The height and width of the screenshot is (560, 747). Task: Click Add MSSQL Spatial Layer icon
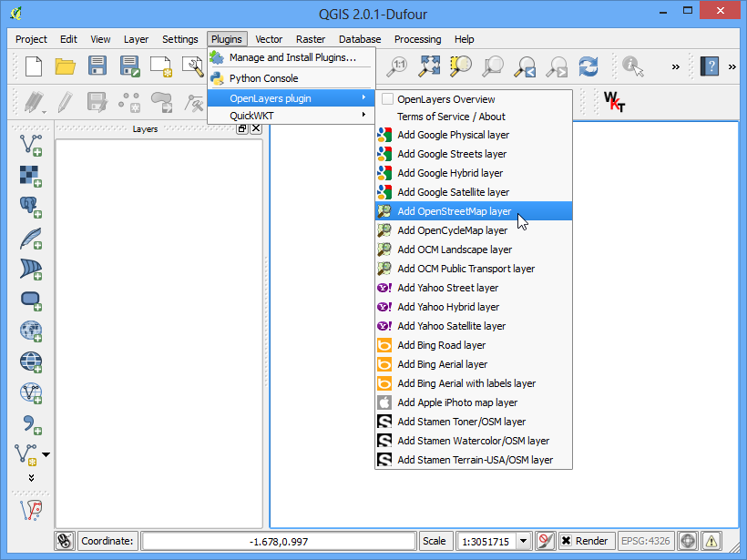point(31,269)
